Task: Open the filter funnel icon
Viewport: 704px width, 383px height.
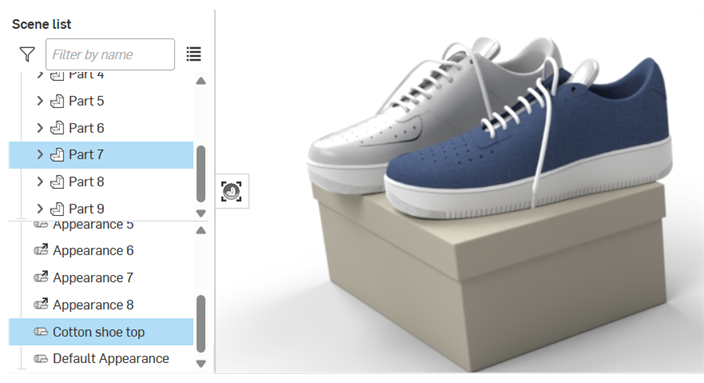Action: 27,54
